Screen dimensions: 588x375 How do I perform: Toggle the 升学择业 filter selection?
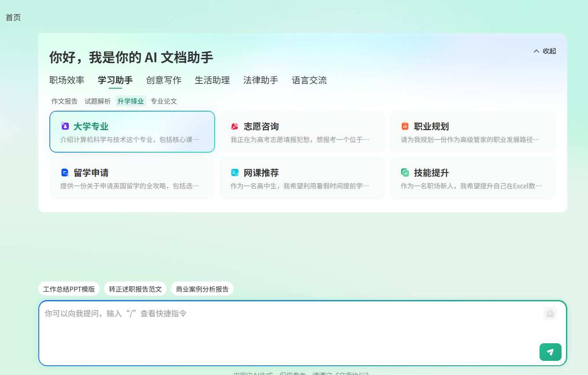(130, 101)
